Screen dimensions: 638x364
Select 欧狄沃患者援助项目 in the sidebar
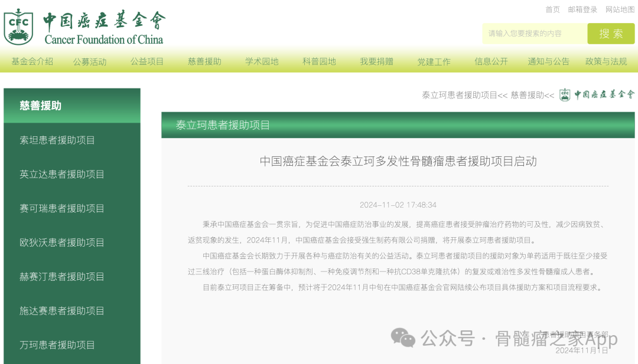point(62,242)
